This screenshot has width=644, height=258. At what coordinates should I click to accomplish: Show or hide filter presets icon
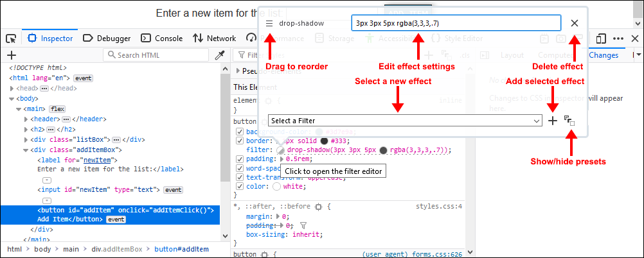click(569, 120)
